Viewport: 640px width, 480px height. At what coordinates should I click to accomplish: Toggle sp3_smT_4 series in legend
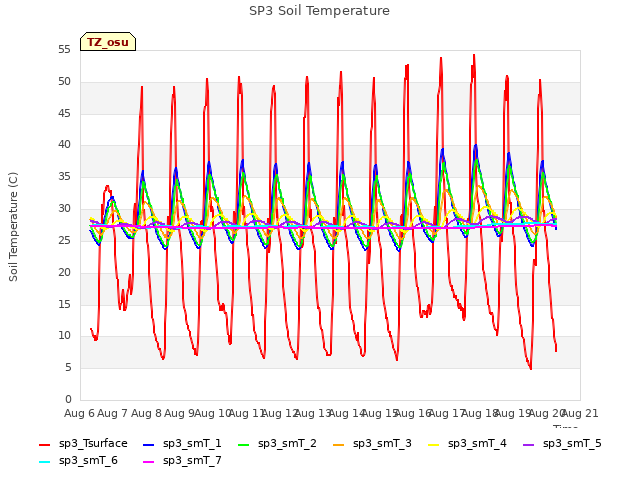click(467, 444)
